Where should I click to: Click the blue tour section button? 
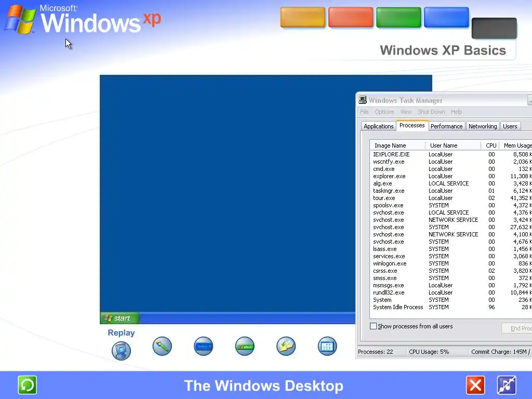pos(446,17)
